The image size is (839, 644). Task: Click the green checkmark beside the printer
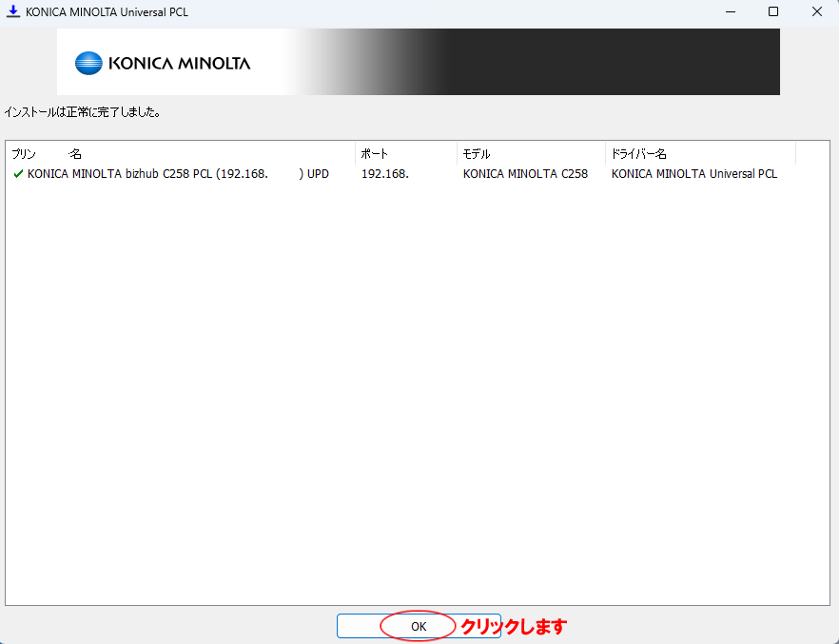click(x=18, y=174)
